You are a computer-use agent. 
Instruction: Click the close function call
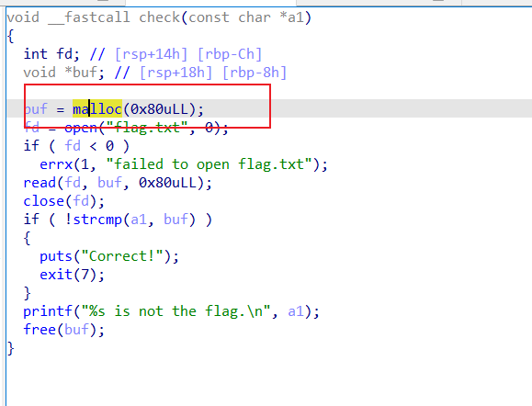pyautogui.click(x=44, y=201)
